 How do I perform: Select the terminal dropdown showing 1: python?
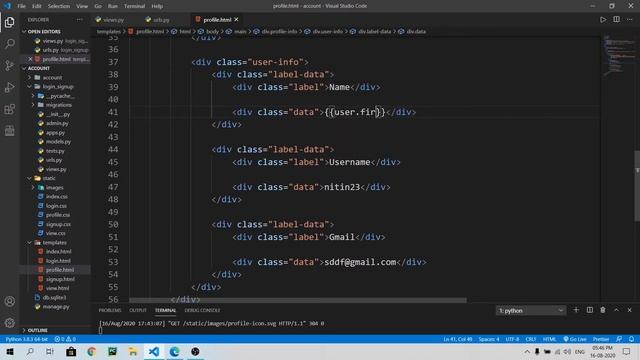(x=531, y=311)
